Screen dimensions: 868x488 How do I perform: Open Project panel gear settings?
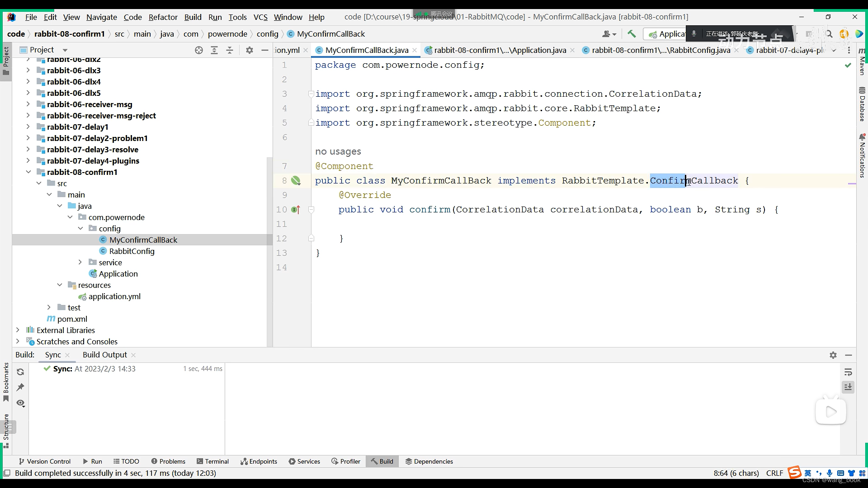pos(250,50)
